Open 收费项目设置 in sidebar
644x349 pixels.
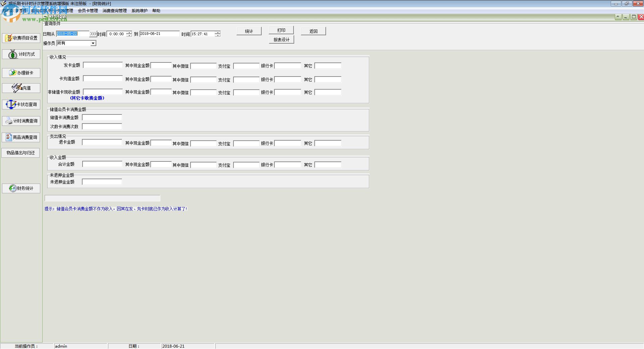point(21,38)
